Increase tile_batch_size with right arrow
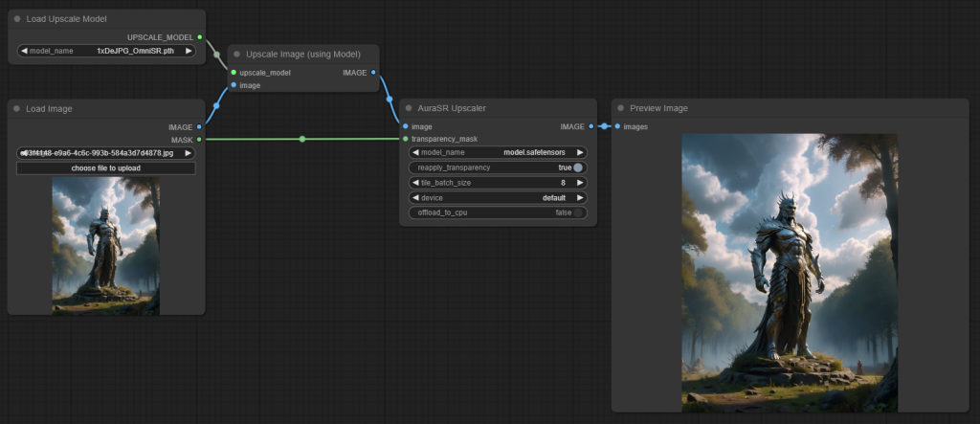This screenshot has width=980, height=424. coord(580,183)
